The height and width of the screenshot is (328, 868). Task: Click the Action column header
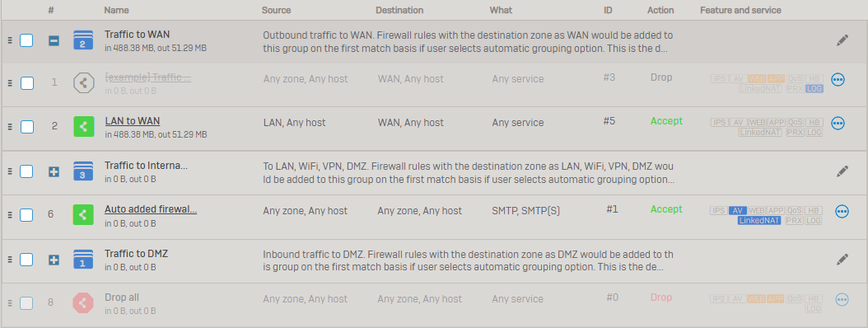660,10
